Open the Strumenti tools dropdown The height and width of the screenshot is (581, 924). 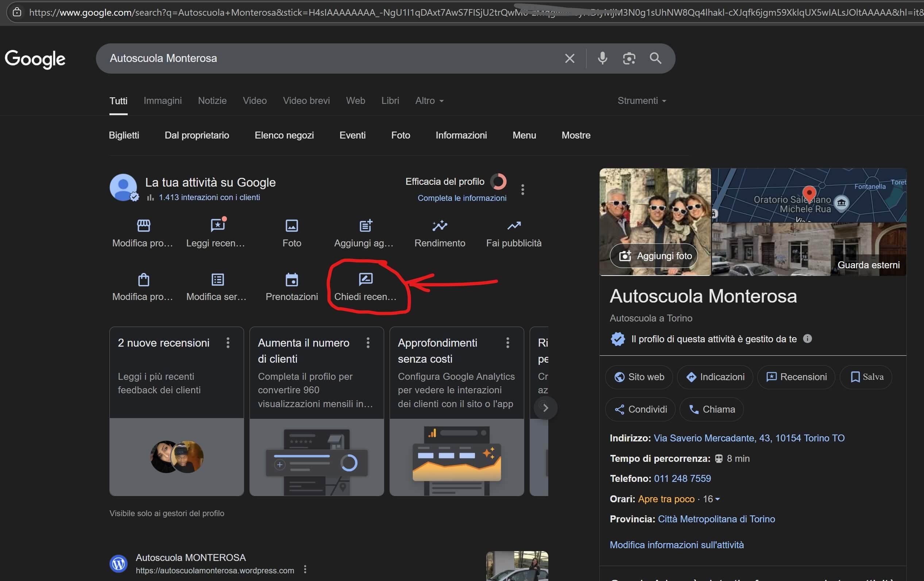(641, 101)
